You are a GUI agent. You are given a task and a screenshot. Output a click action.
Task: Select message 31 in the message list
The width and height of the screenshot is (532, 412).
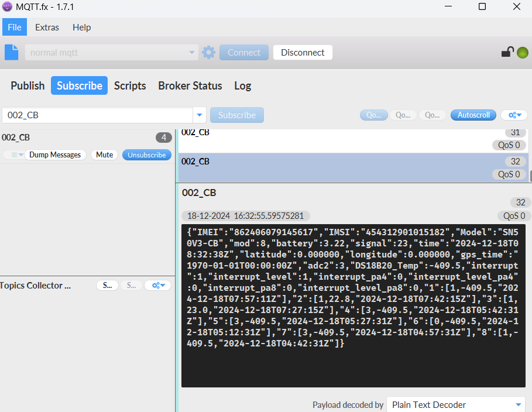(353, 140)
